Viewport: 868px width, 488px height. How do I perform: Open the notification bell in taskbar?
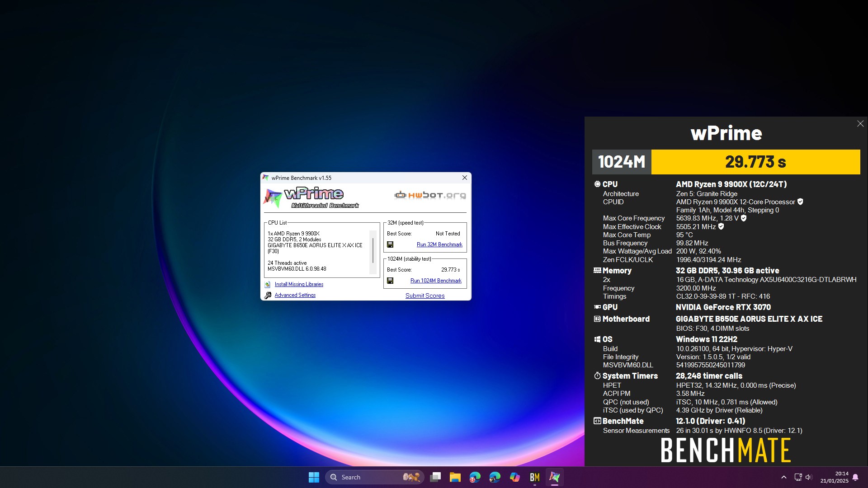(855, 477)
